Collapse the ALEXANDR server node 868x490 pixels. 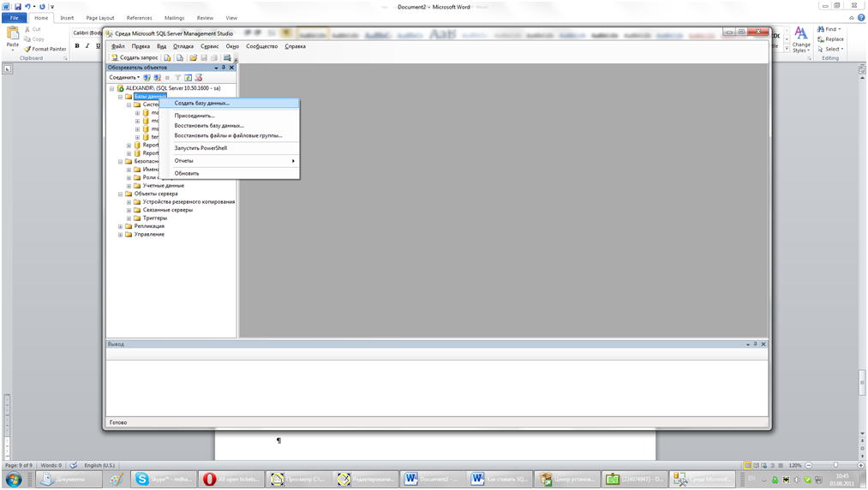(x=112, y=88)
